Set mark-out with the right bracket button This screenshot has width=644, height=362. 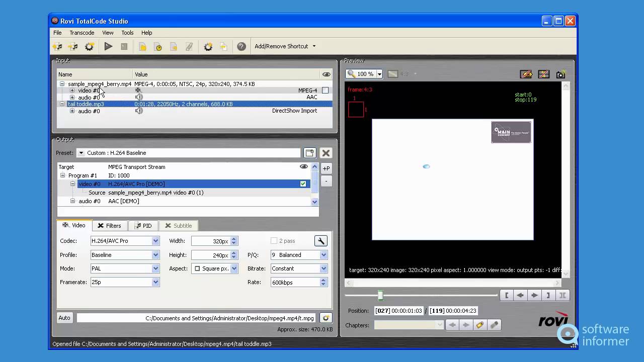pyautogui.click(x=548, y=296)
